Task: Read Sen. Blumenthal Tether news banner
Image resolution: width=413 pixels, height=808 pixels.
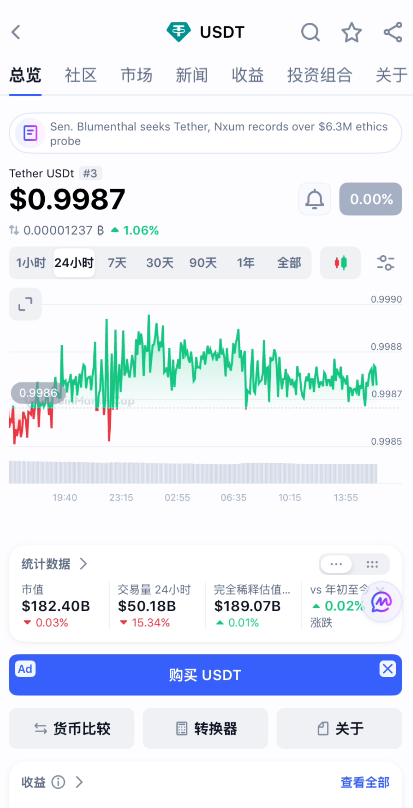Action: pyautogui.click(x=205, y=134)
